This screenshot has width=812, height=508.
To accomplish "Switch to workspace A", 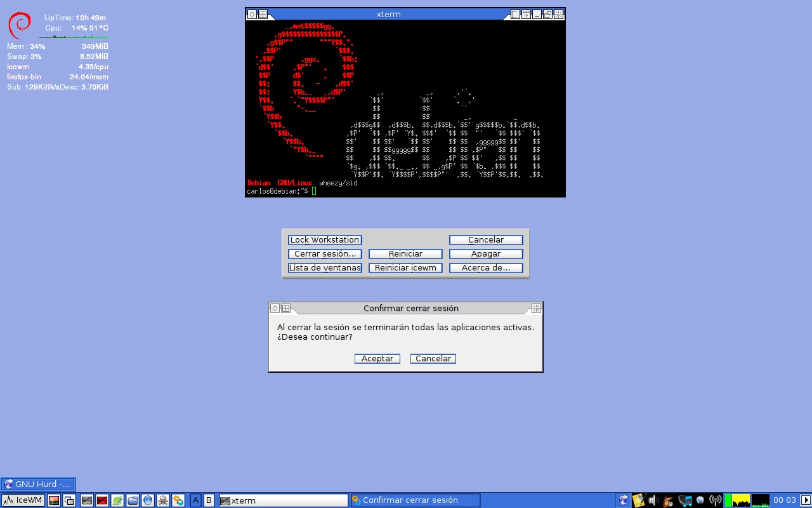I will [196, 500].
